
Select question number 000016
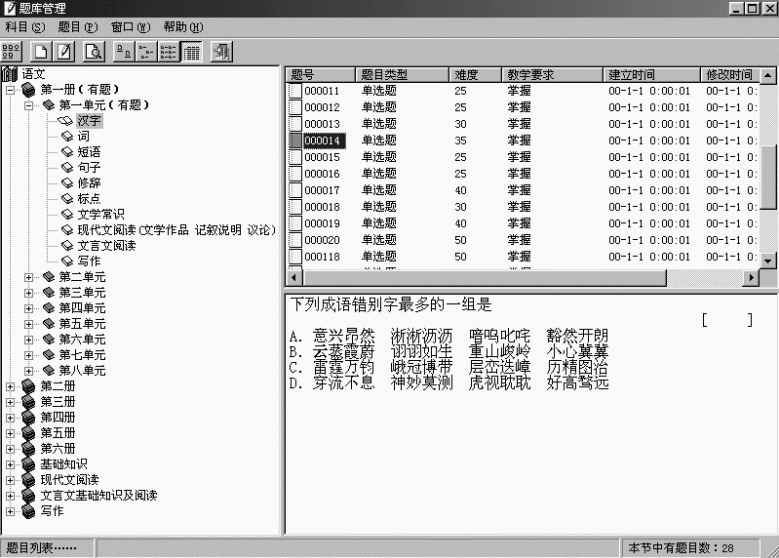point(322,173)
